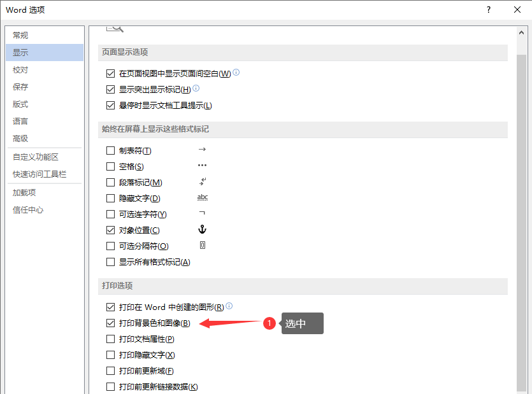
Task: Enable the 空格 formatting mark checkbox
Action: 111,167
